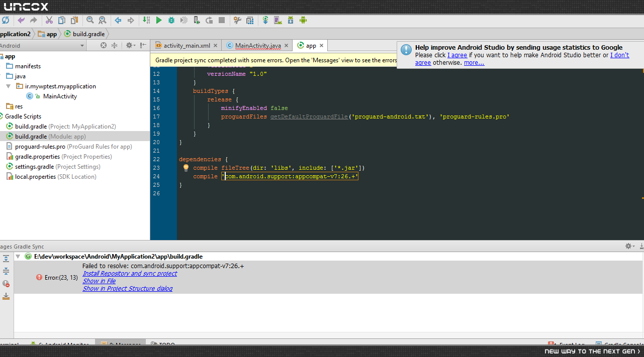The image size is (644, 357).
Task: Toggle the hide warnings filter icon
Action: (x=6, y=284)
